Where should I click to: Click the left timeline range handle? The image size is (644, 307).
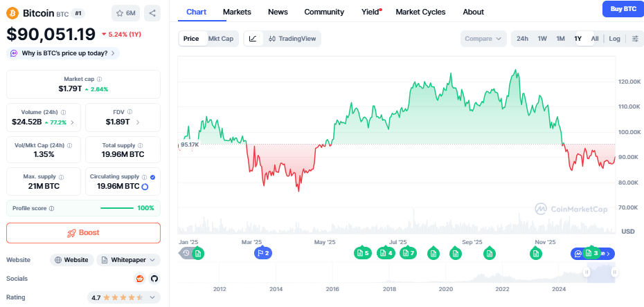pos(587,272)
